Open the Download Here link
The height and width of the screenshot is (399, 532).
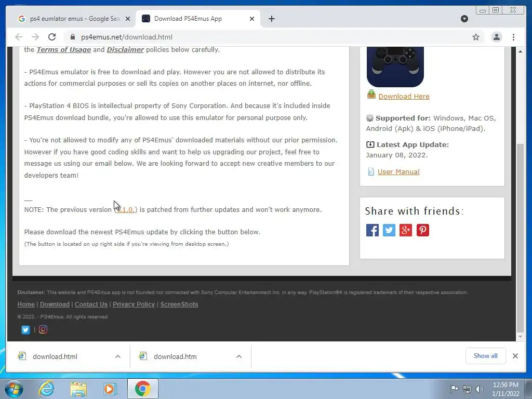404,96
